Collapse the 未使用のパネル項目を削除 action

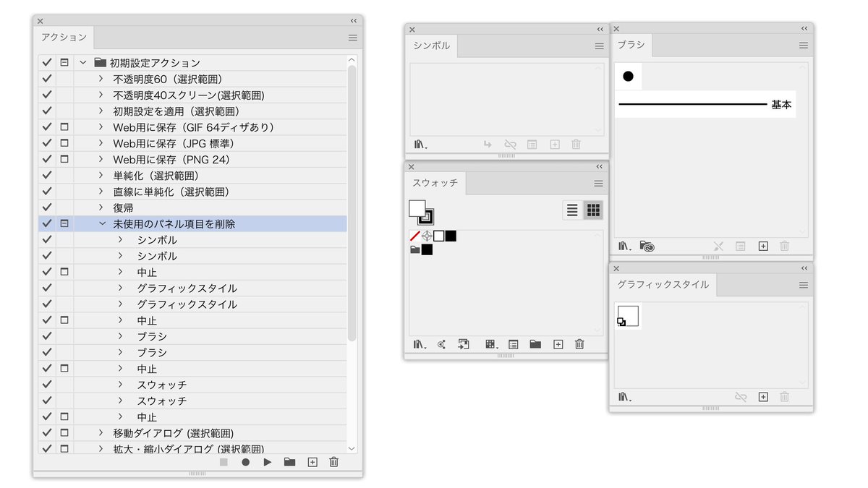[102, 224]
